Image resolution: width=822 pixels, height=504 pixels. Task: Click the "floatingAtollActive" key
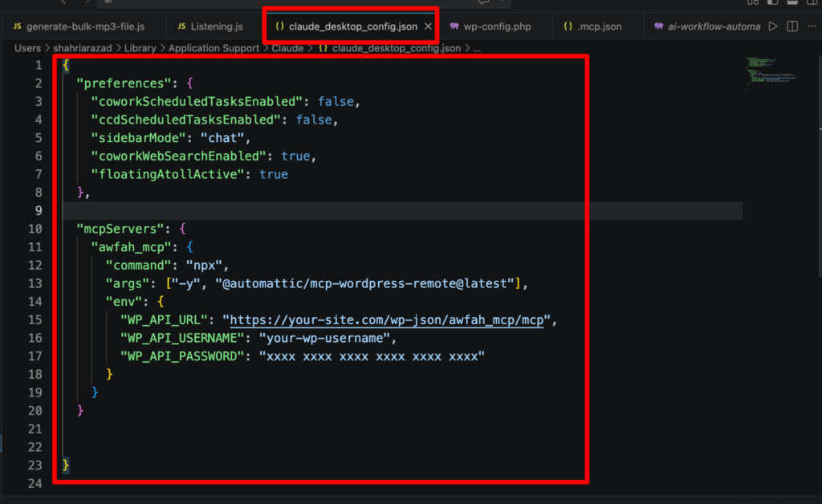pyautogui.click(x=168, y=174)
